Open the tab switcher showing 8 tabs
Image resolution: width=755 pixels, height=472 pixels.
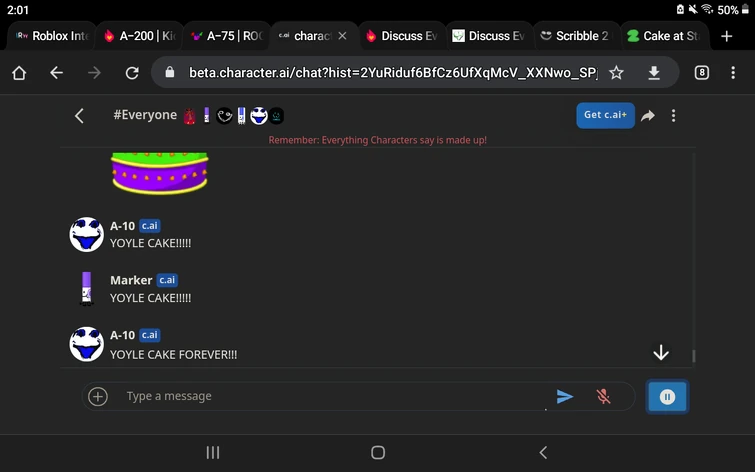(x=702, y=73)
